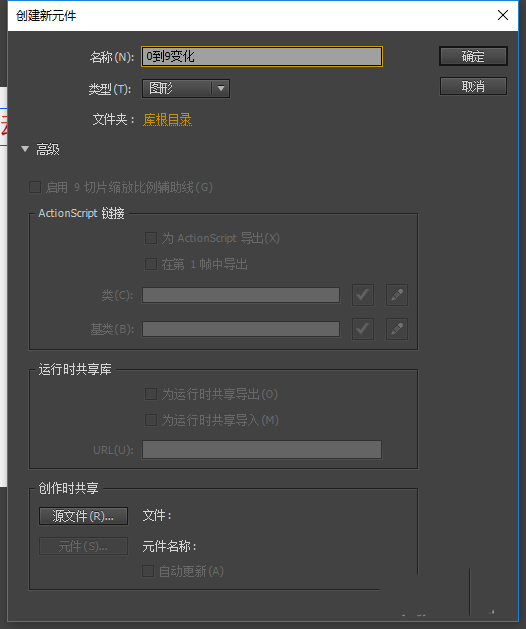Check 为运行时共享导入 option
Image resolution: width=526 pixels, height=629 pixels.
point(151,420)
